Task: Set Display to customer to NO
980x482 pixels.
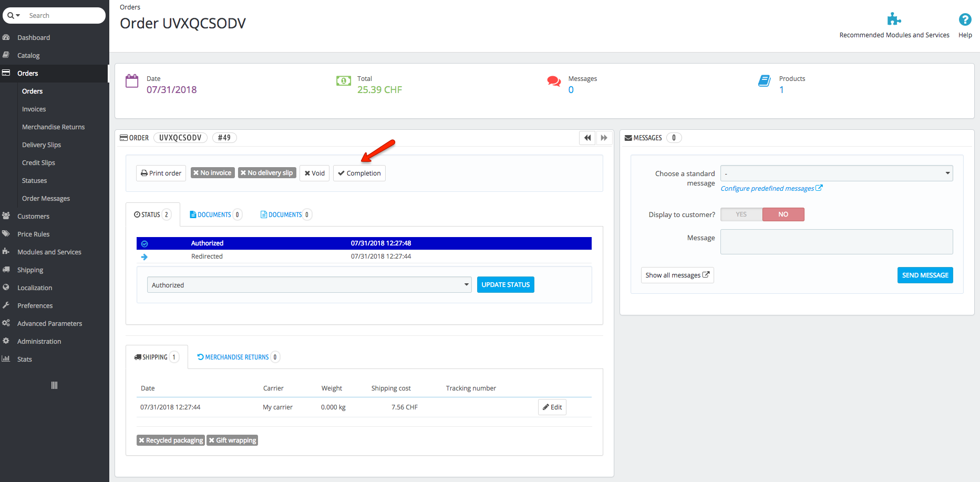Action: (x=783, y=214)
